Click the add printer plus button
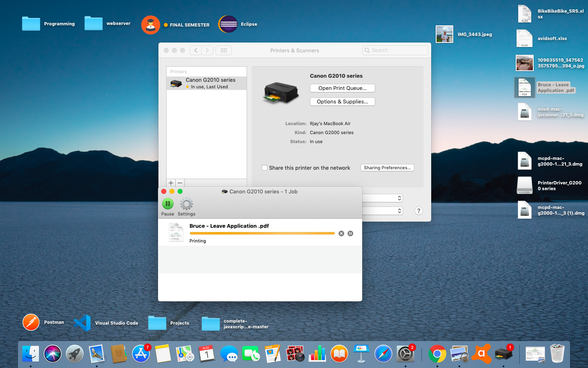This screenshot has height=368, width=588. pos(171,183)
